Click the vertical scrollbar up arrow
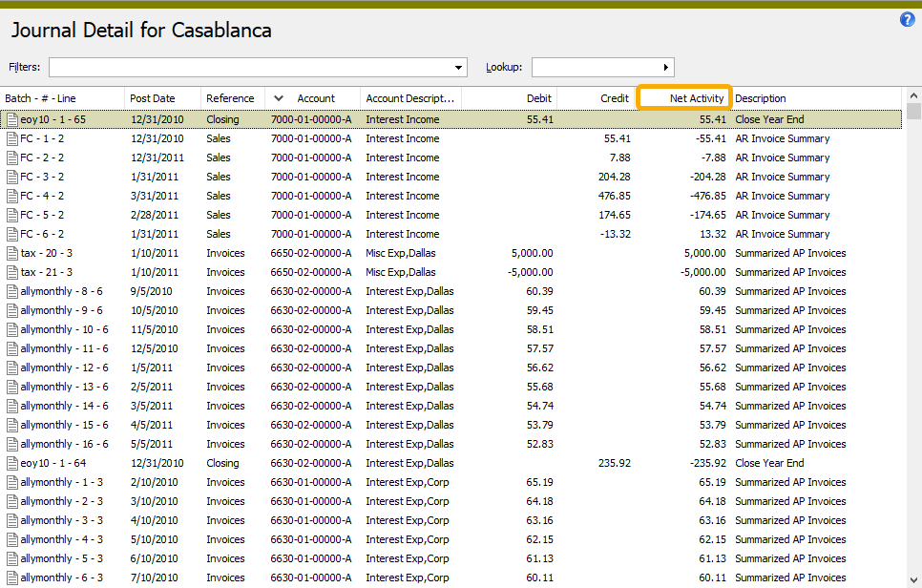 pos(913,95)
